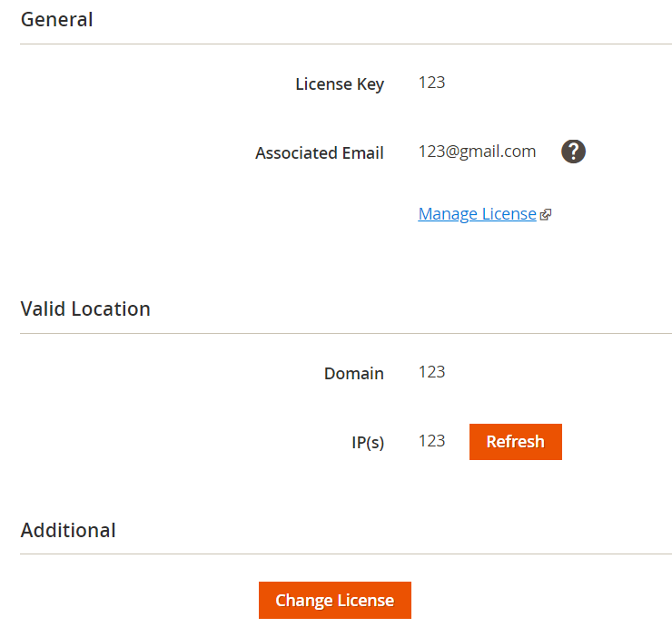Click the question mark help icon
Image resolution: width=672 pixels, height=637 pixels.
573,152
